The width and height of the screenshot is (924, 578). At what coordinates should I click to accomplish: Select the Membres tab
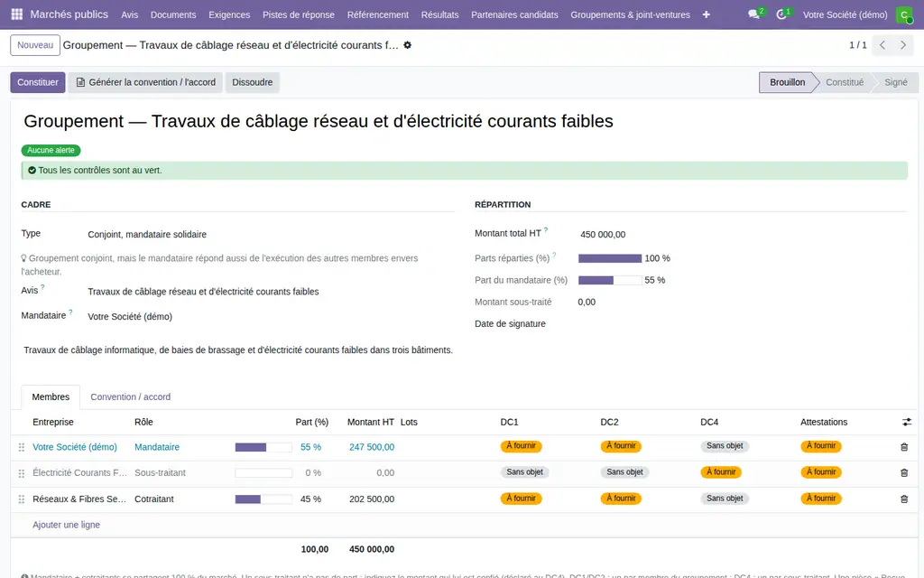[51, 397]
